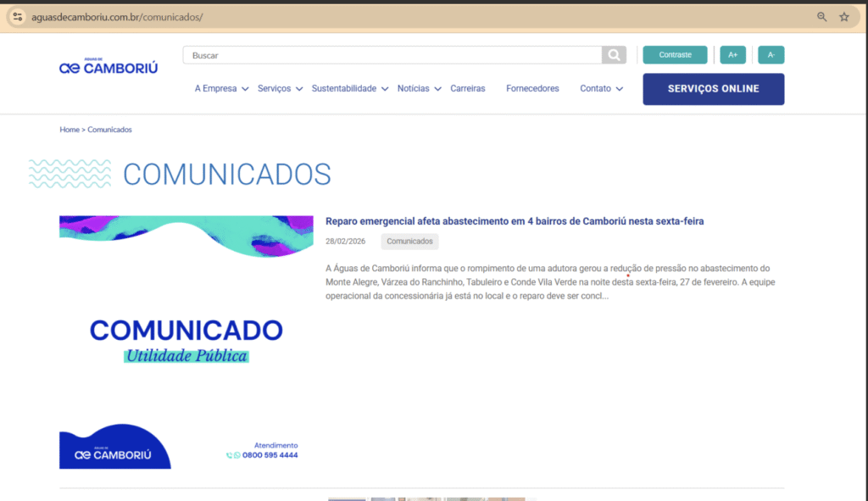Click into the Buscar search field
This screenshot has width=868, height=501.
coord(392,55)
